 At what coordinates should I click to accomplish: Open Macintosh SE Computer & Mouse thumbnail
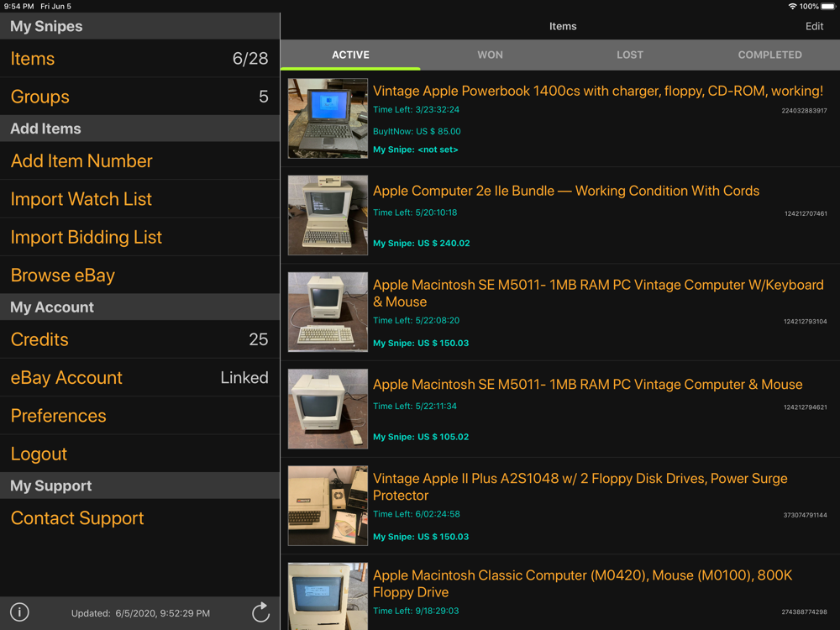(328, 409)
